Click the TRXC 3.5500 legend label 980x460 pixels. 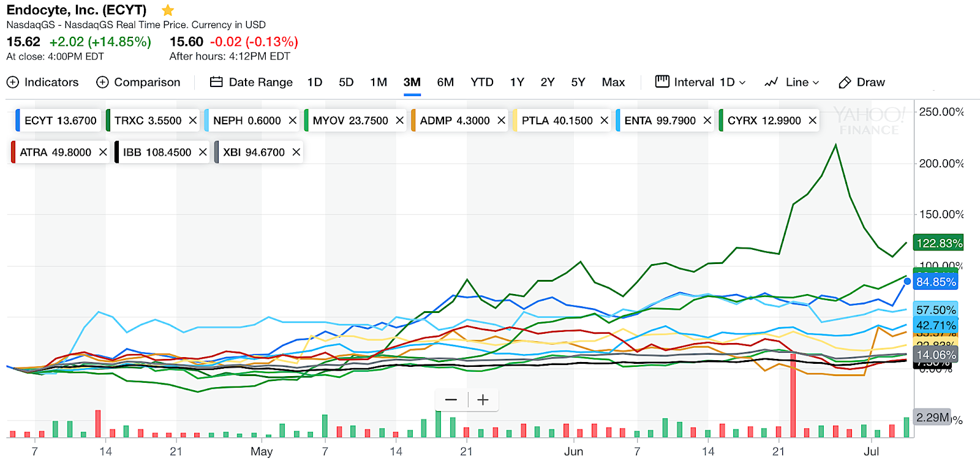click(x=148, y=121)
